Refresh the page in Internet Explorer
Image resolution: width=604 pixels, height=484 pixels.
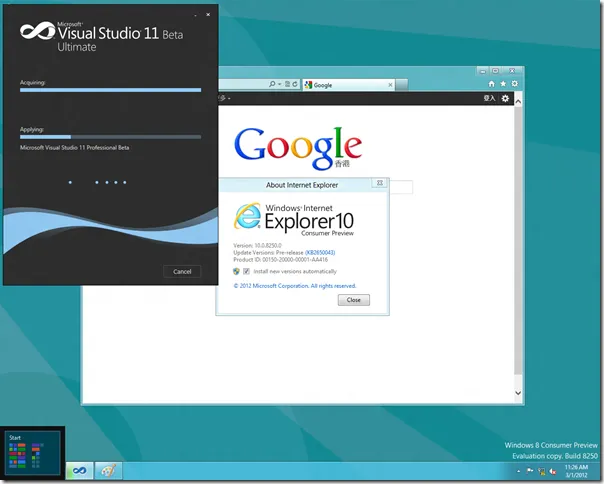coord(295,84)
